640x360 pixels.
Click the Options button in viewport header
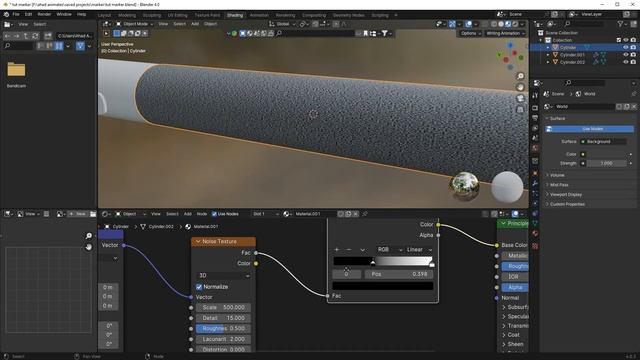[x=471, y=33]
